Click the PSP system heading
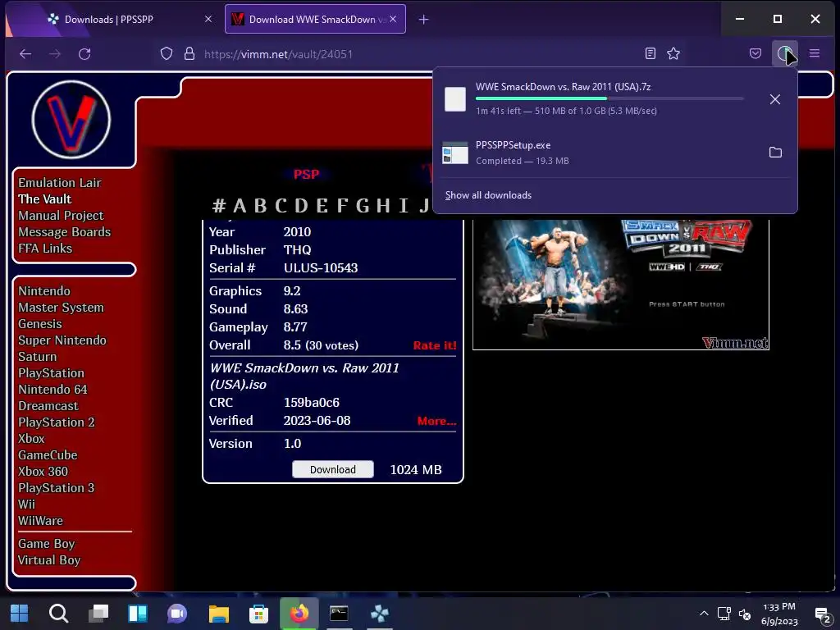840x630 pixels. [307, 175]
